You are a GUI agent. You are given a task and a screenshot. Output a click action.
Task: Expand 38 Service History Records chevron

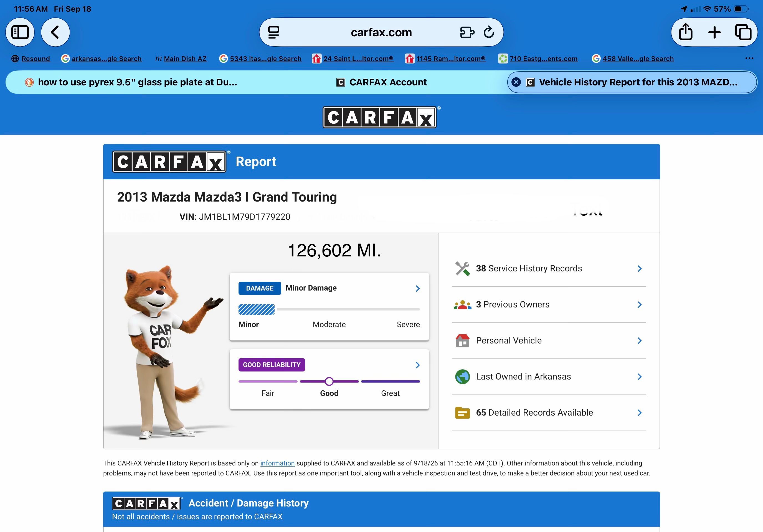640,269
